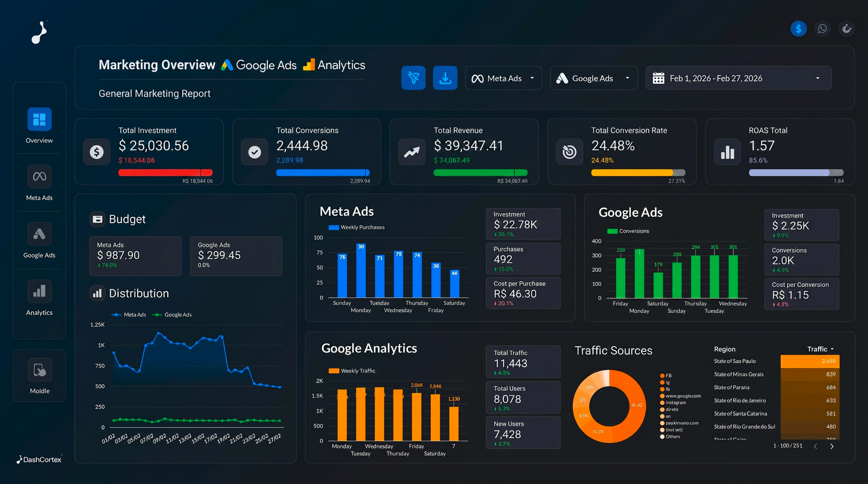
Task: Click the blue download button
Action: (x=445, y=78)
